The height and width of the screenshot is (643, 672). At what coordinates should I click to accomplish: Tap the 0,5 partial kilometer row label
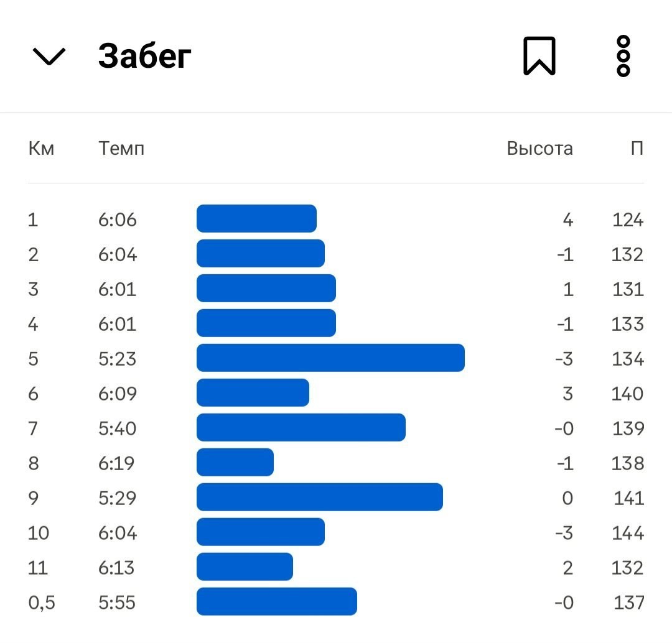click(42, 603)
